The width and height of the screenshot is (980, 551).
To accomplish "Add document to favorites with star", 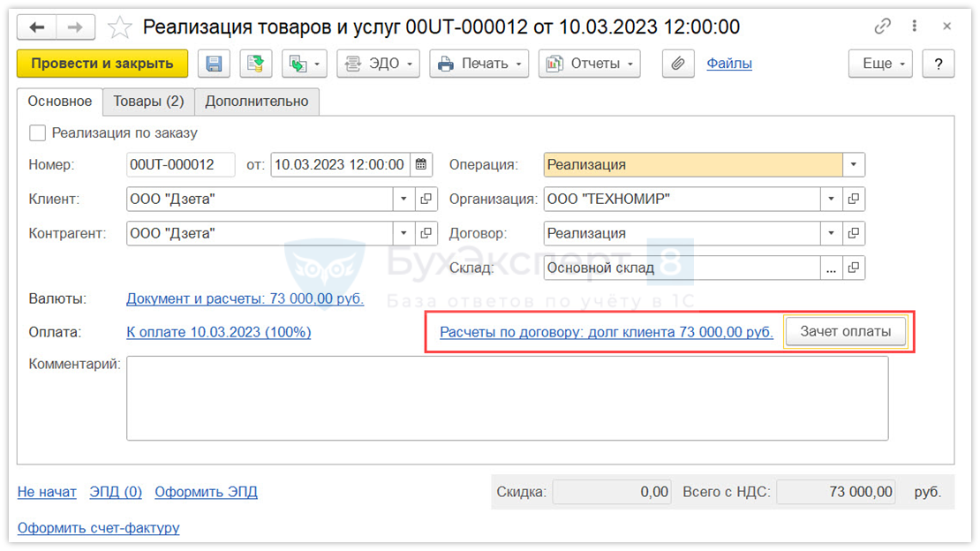I will coord(118,28).
